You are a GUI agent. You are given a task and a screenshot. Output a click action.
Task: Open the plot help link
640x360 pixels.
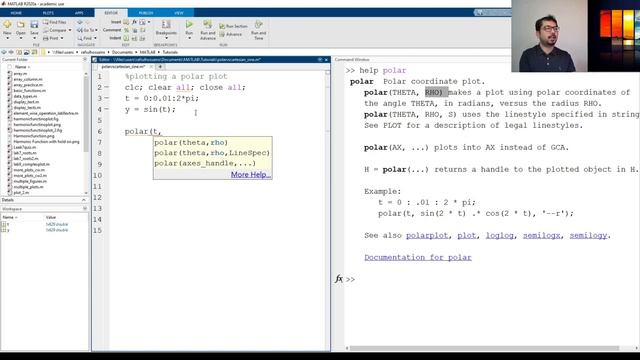pos(467,236)
